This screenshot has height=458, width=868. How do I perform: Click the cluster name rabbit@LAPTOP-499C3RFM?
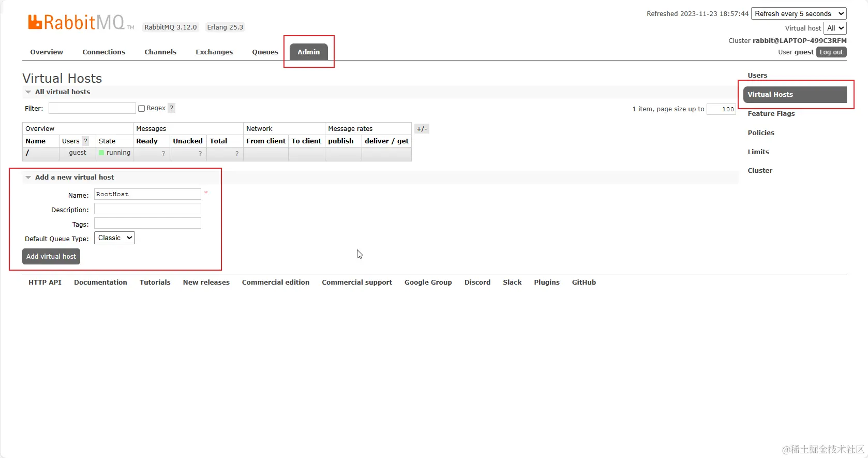(800, 41)
